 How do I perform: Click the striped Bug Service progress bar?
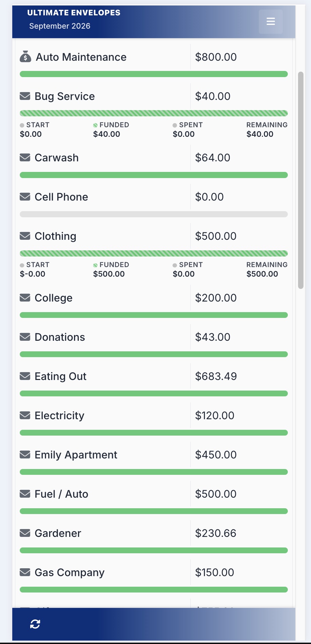click(154, 113)
